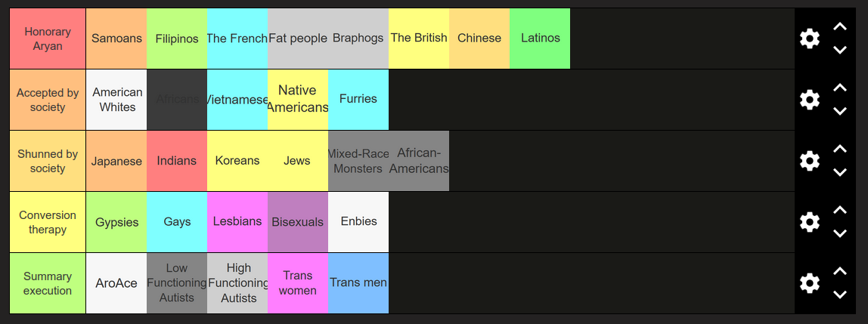Move the green tier row down

(x=839, y=295)
